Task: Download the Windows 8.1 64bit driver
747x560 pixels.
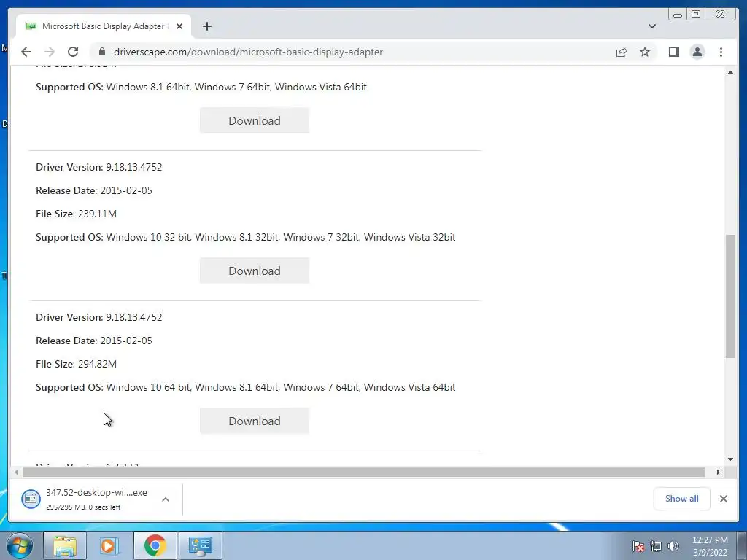Action: (255, 120)
